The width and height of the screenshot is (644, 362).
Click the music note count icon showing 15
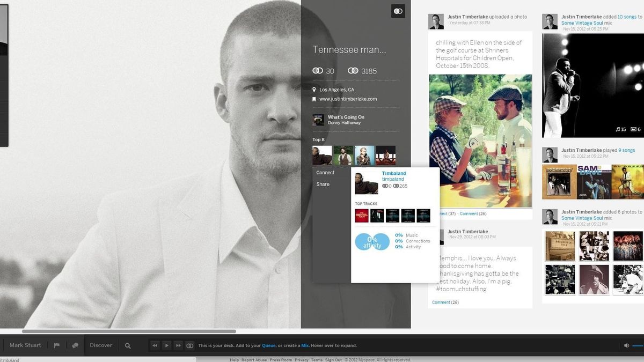click(x=618, y=129)
